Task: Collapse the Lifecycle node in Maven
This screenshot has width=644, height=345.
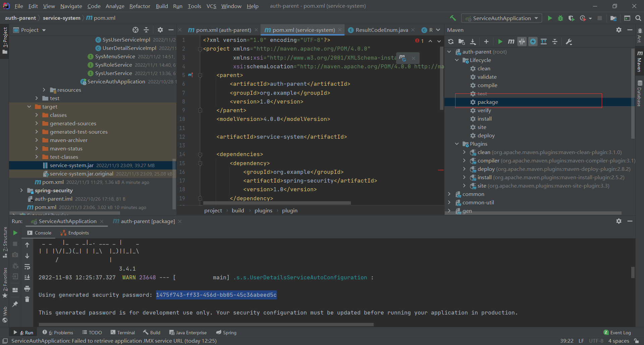Action: point(457,60)
